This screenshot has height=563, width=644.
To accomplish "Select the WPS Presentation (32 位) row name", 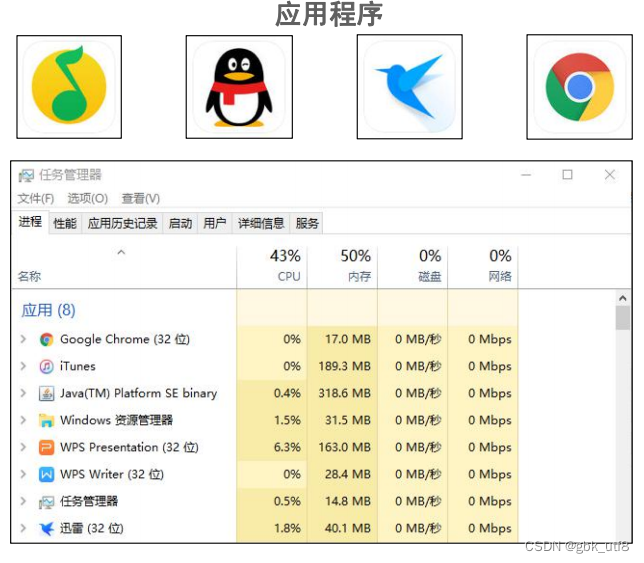I will click(129, 447).
